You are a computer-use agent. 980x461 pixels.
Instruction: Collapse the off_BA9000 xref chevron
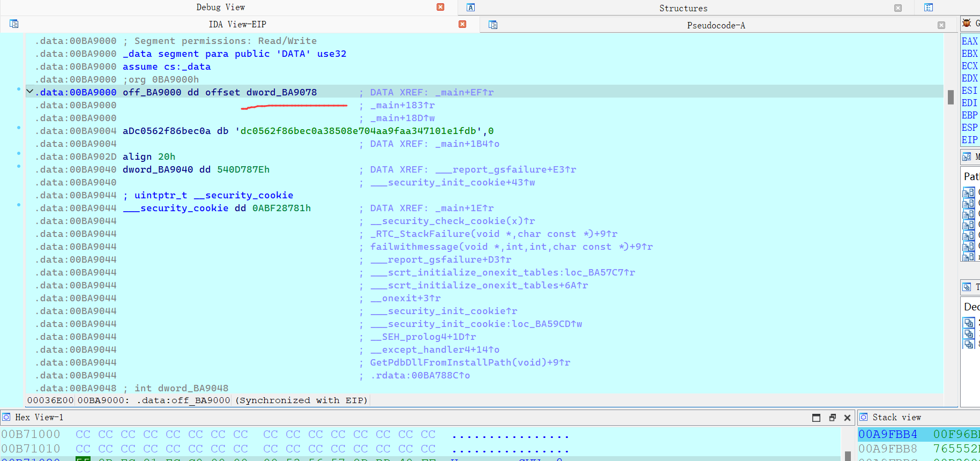[x=30, y=92]
